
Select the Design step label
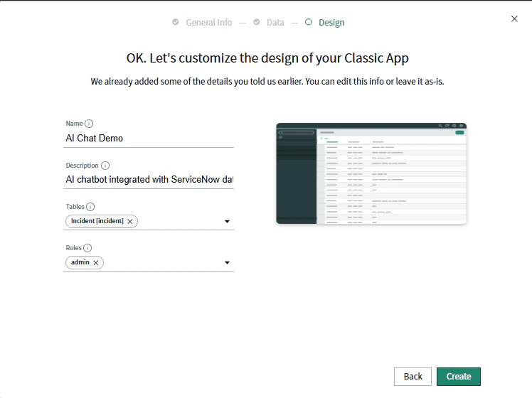[331, 22]
